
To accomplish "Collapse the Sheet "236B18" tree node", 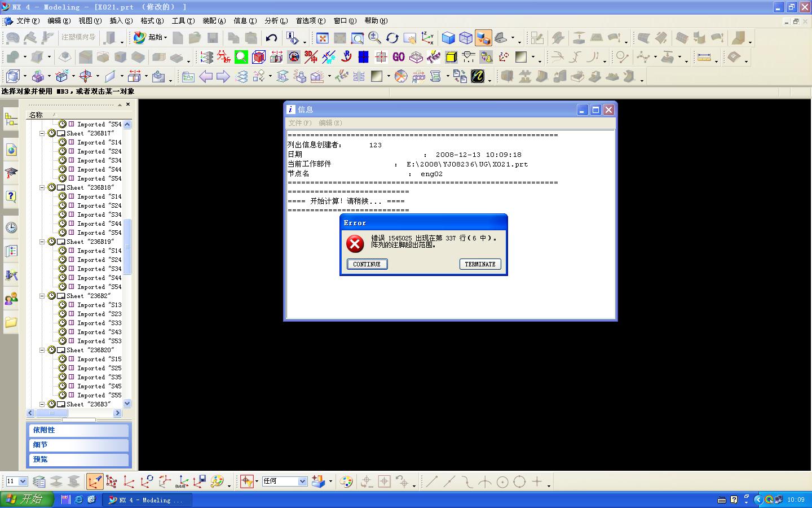I will tap(42, 187).
